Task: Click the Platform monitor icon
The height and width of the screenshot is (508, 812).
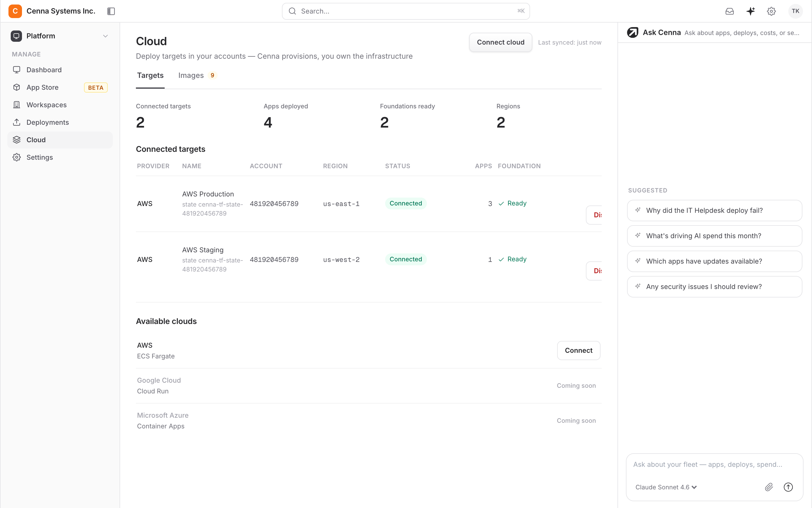Action: click(x=16, y=36)
